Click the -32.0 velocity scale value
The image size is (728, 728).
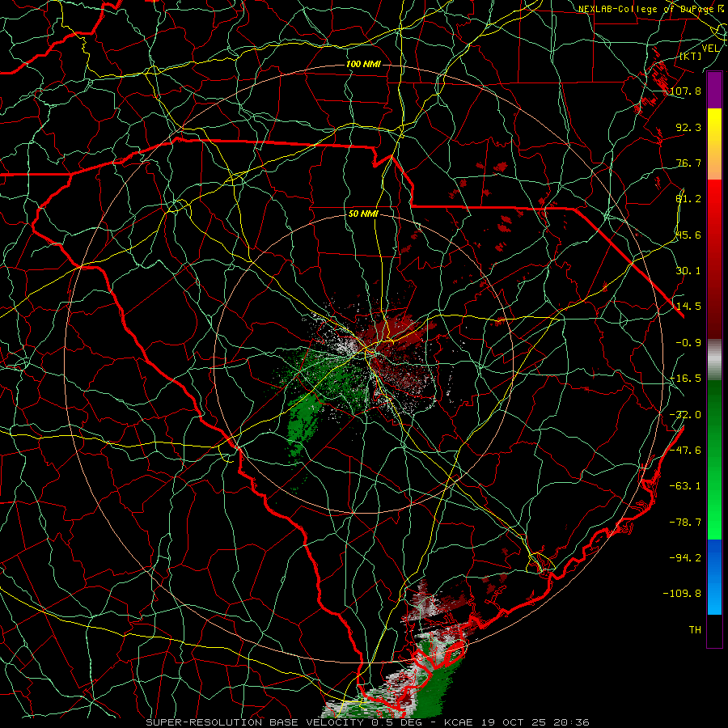click(x=686, y=415)
